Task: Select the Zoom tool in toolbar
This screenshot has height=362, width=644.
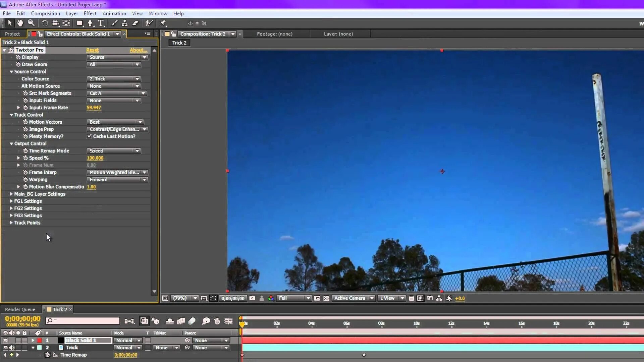Action: pyautogui.click(x=31, y=23)
